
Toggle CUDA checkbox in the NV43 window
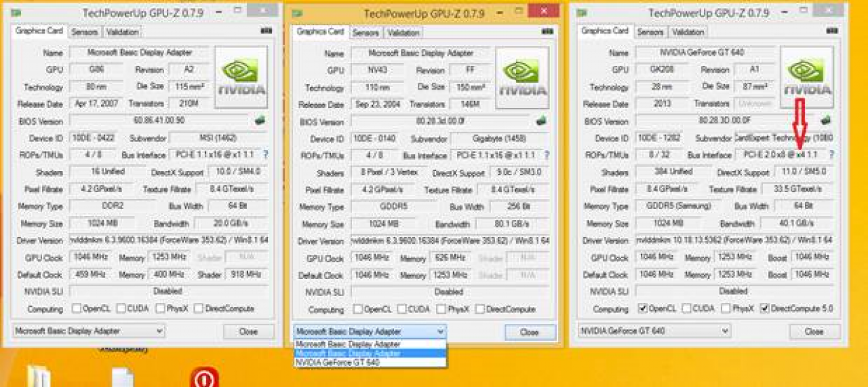[x=402, y=309]
